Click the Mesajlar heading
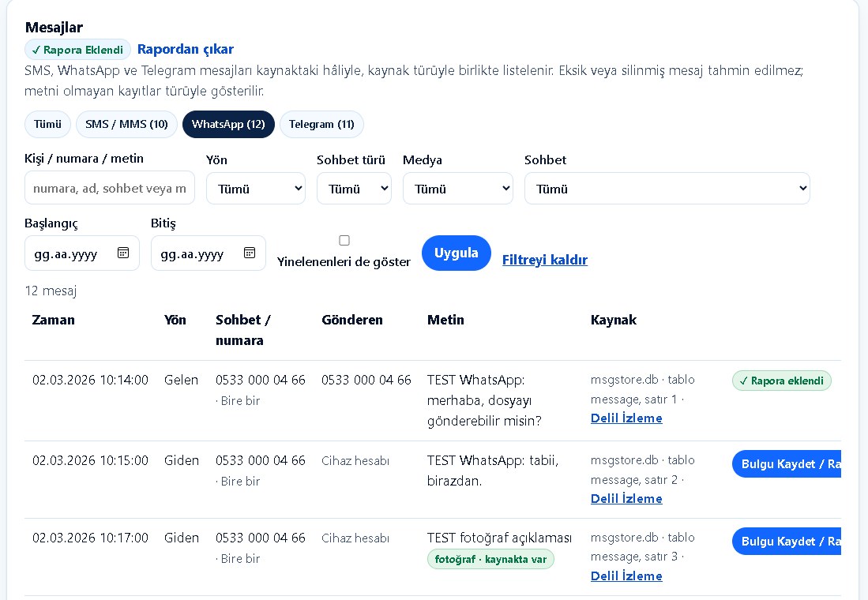The width and height of the screenshot is (868, 600). pyautogui.click(x=54, y=27)
